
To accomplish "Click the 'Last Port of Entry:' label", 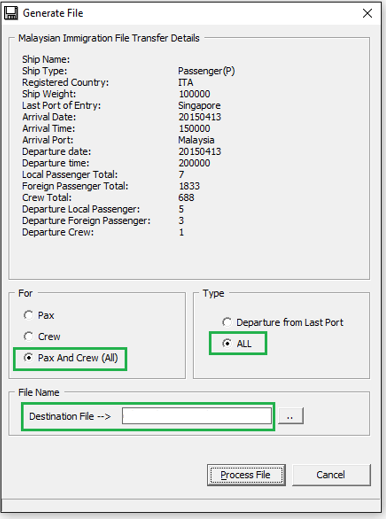I will pos(61,106).
